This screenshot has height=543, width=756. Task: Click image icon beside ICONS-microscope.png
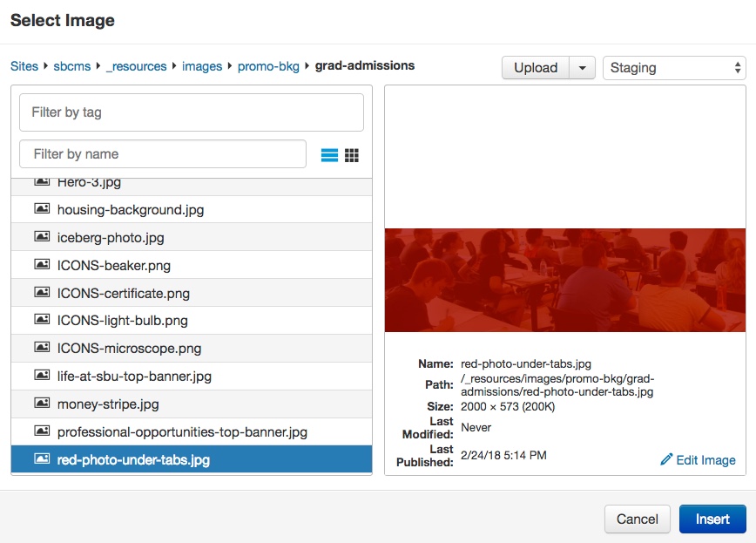[x=42, y=348]
